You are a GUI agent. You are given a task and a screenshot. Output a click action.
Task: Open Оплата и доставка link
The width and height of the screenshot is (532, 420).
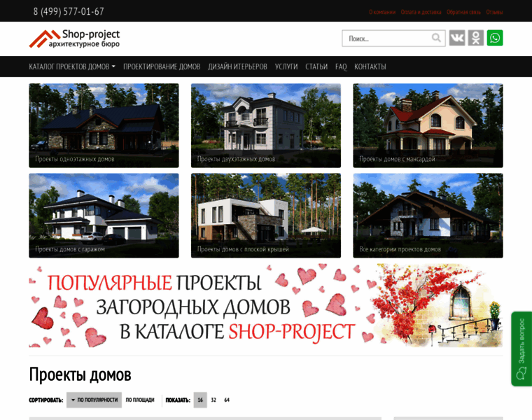pos(421,12)
